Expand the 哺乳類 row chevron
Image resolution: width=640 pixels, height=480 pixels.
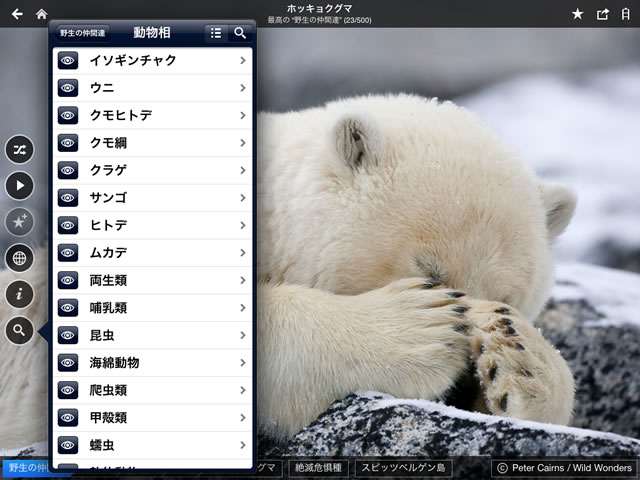click(243, 308)
